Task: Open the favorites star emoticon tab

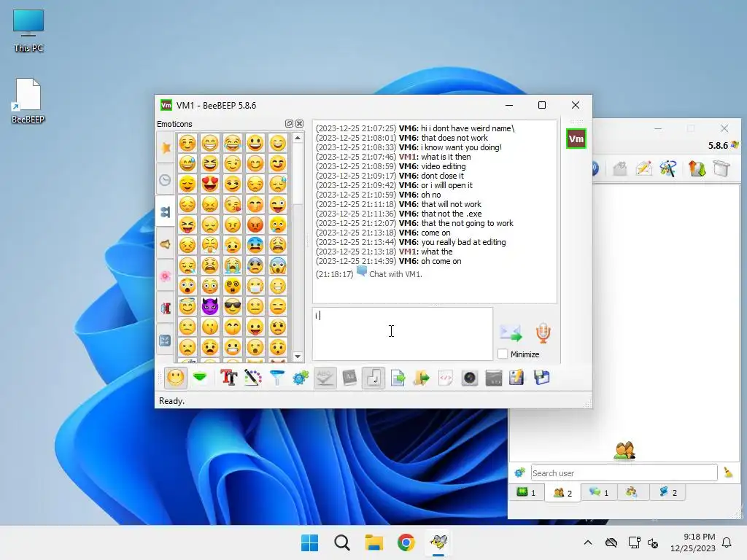Action: point(166,147)
